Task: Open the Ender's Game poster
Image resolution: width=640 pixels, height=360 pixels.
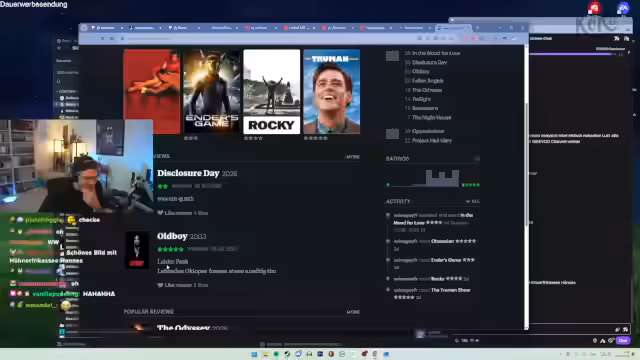Action: click(212, 91)
